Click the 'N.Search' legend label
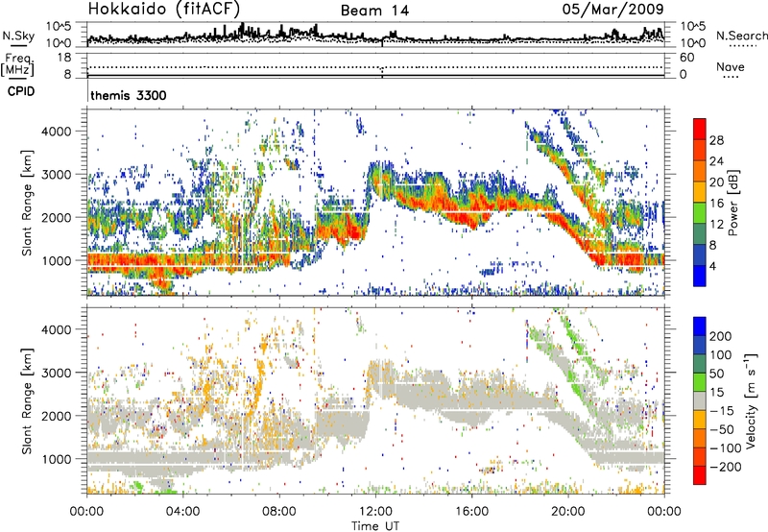Viewport: 768px width, 532px height. point(742,36)
